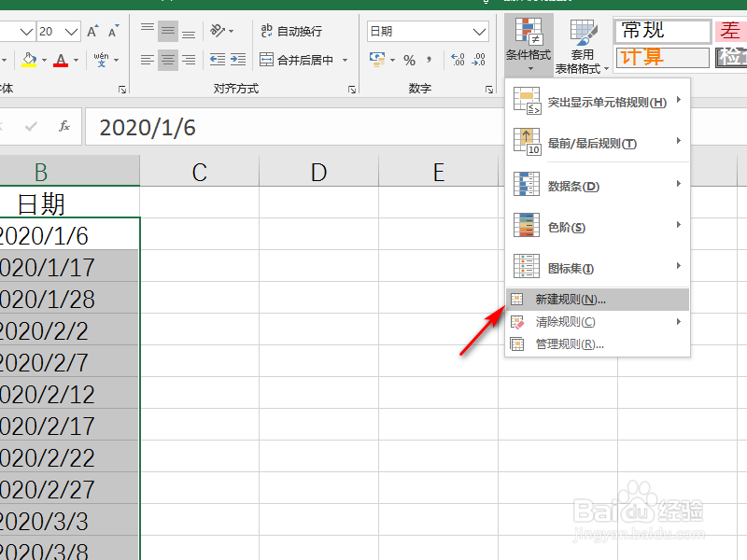Apply comma thousands separator style

coord(430,60)
